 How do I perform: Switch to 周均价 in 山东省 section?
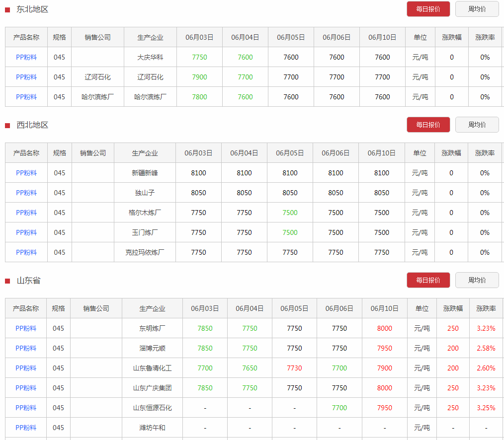tap(477, 280)
